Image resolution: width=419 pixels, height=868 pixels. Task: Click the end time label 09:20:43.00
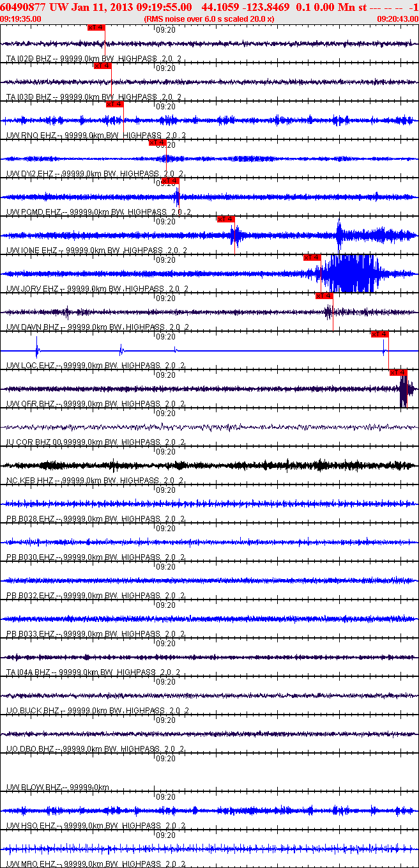click(x=398, y=19)
